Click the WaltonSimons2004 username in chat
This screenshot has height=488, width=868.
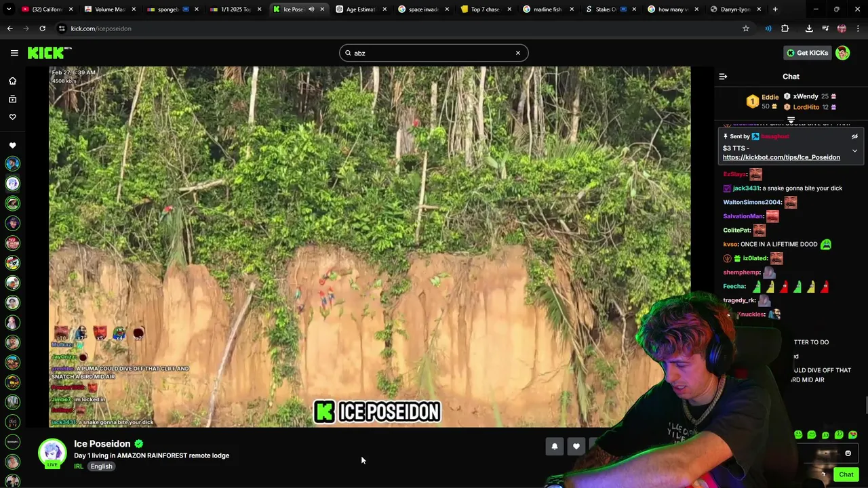click(x=752, y=202)
